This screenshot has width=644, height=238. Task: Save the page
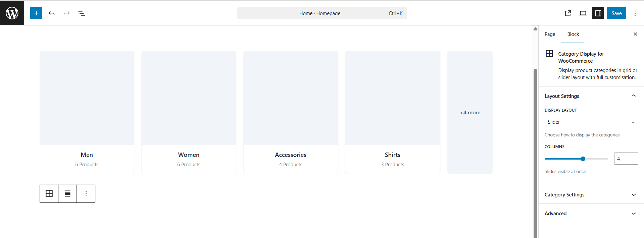(616, 13)
